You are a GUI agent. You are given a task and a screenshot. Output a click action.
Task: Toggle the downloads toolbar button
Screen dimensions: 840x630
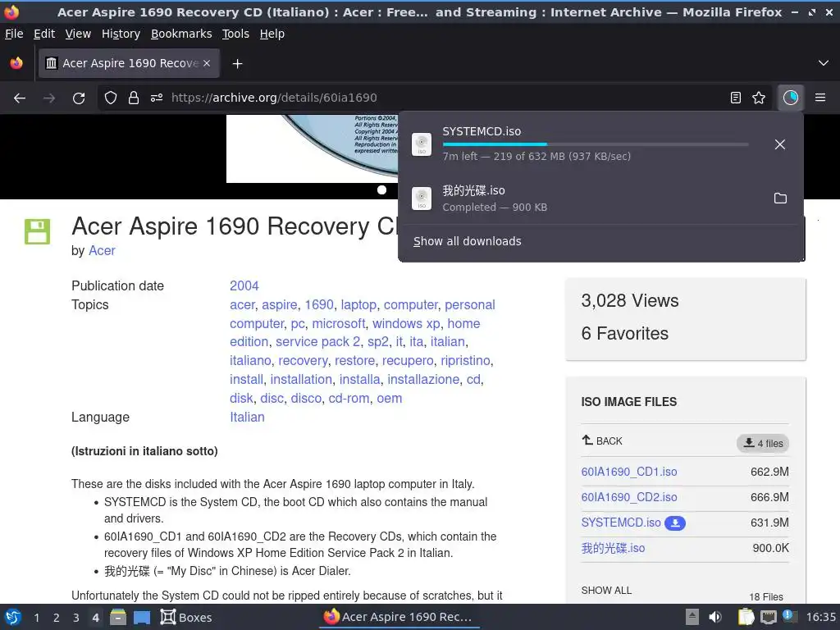click(x=791, y=98)
